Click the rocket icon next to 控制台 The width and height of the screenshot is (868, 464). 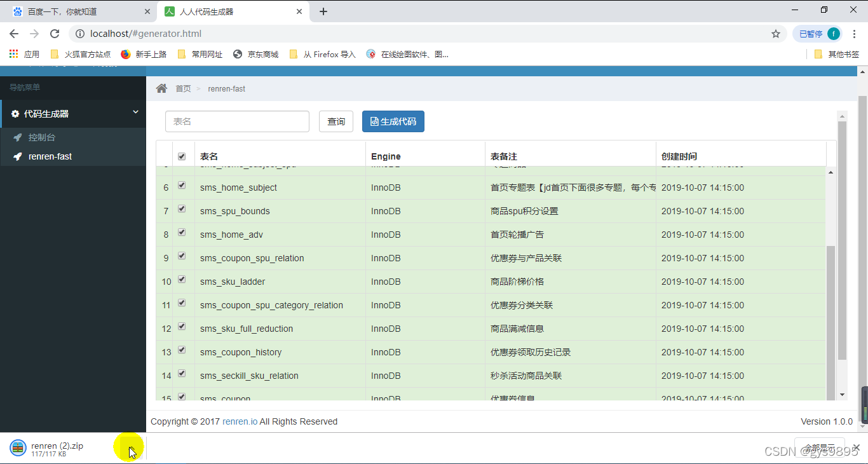coord(17,137)
